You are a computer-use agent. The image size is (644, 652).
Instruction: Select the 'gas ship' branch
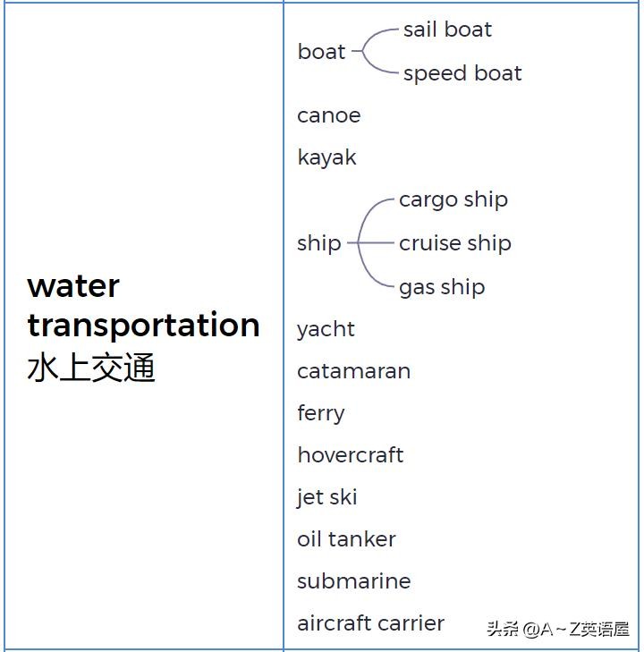(x=442, y=287)
